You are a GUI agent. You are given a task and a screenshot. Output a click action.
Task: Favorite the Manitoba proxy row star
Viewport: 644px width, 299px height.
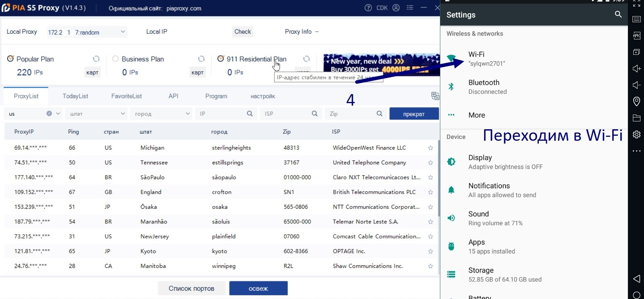(x=430, y=266)
